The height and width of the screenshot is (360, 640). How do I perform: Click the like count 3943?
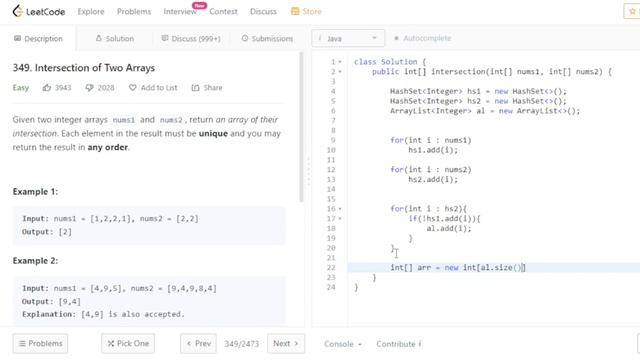click(x=63, y=88)
